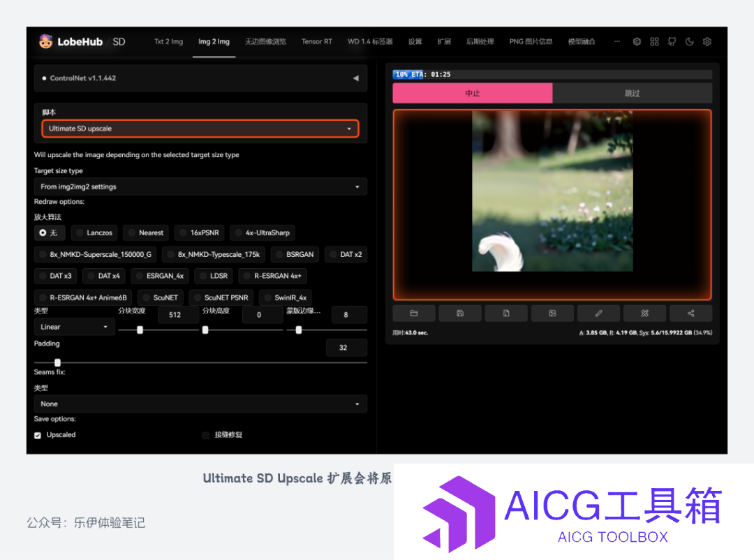Open the Linear type dropdown

tap(74, 327)
